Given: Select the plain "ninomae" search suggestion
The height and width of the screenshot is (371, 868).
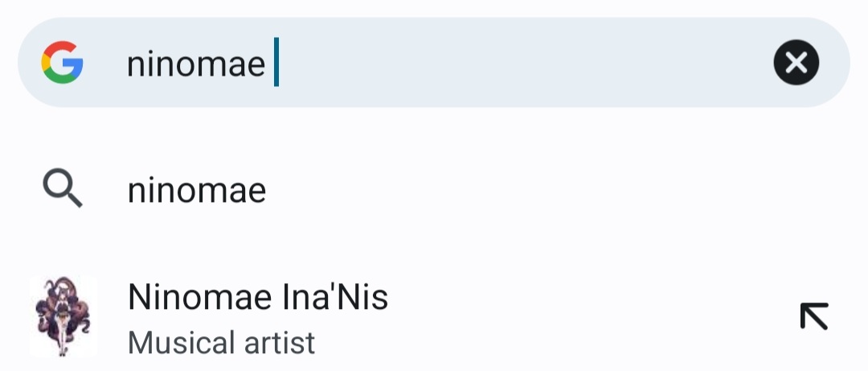Looking at the screenshot, I should click(x=197, y=191).
